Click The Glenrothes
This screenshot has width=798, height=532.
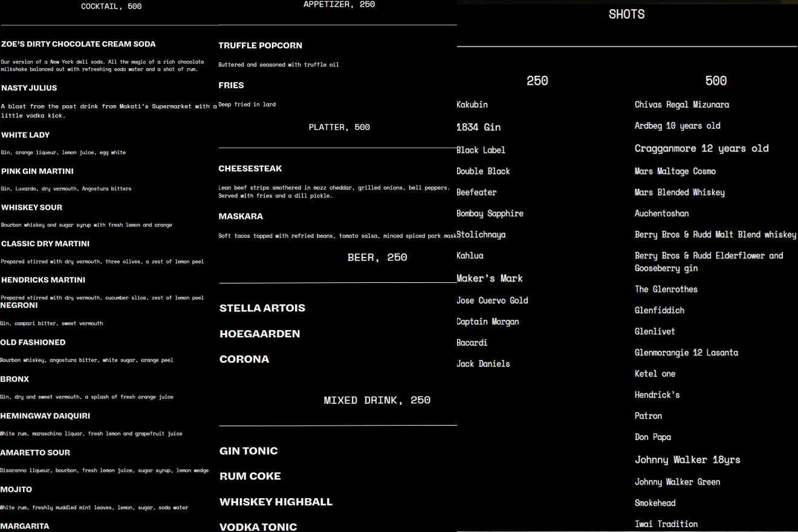pos(666,289)
